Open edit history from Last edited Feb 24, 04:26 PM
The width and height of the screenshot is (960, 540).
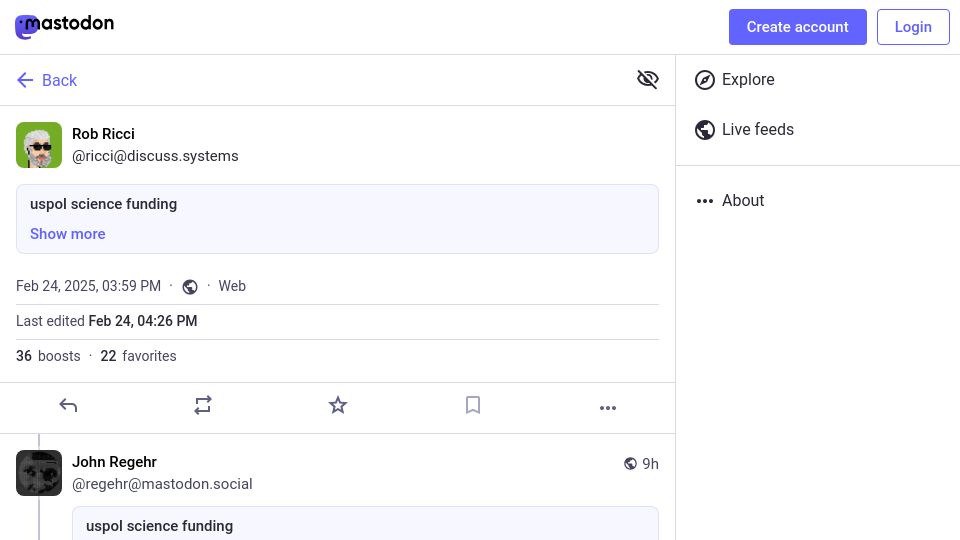(107, 321)
